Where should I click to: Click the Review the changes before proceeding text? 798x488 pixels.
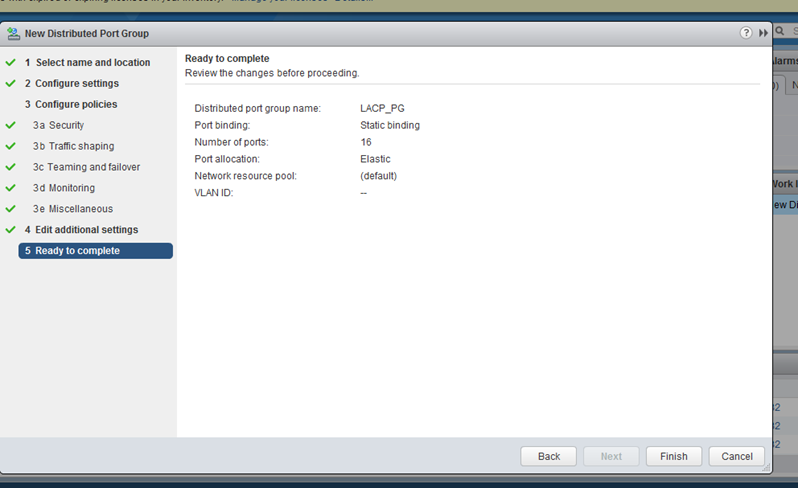[x=272, y=73]
